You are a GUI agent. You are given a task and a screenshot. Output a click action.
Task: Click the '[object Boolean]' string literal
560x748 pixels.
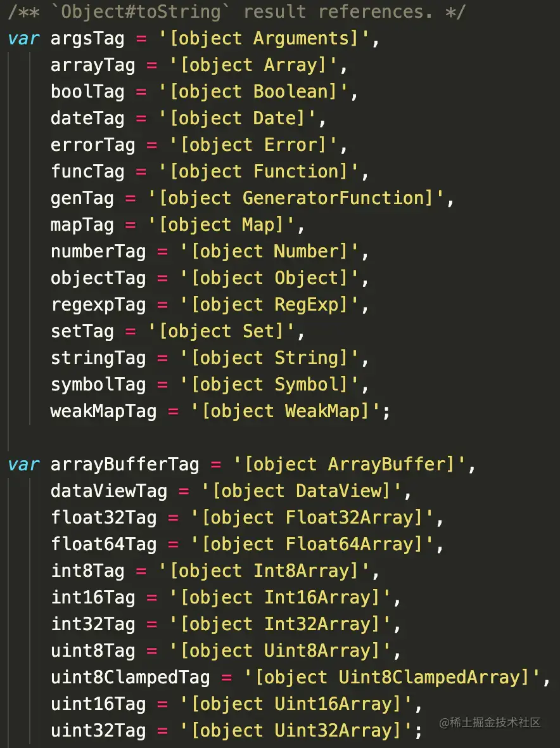tap(253, 92)
